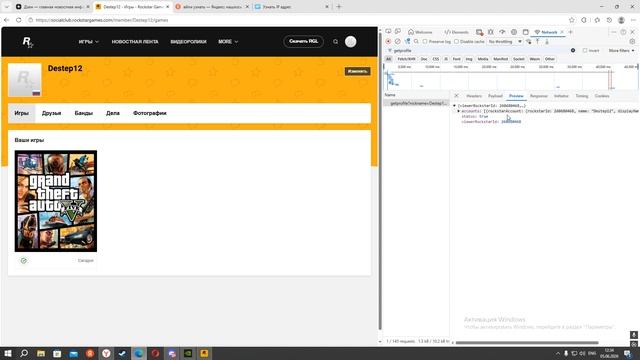Open the site search magnifier icon
The height and width of the screenshot is (360, 640).
coord(336,42)
